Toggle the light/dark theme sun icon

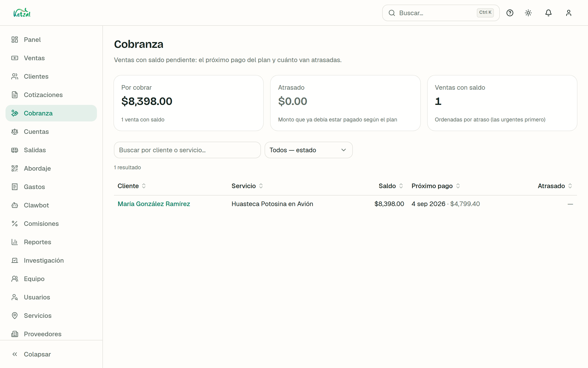[x=528, y=13]
